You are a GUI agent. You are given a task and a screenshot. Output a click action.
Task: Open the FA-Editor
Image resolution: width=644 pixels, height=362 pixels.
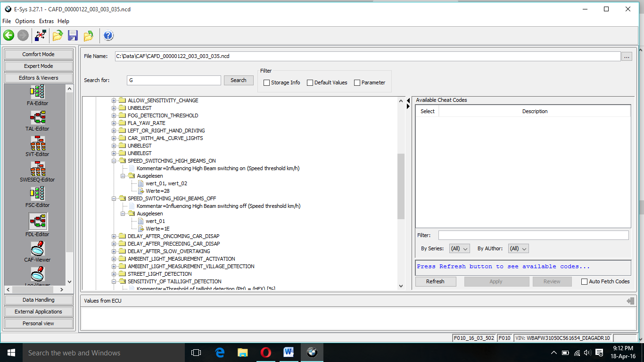[37, 95]
